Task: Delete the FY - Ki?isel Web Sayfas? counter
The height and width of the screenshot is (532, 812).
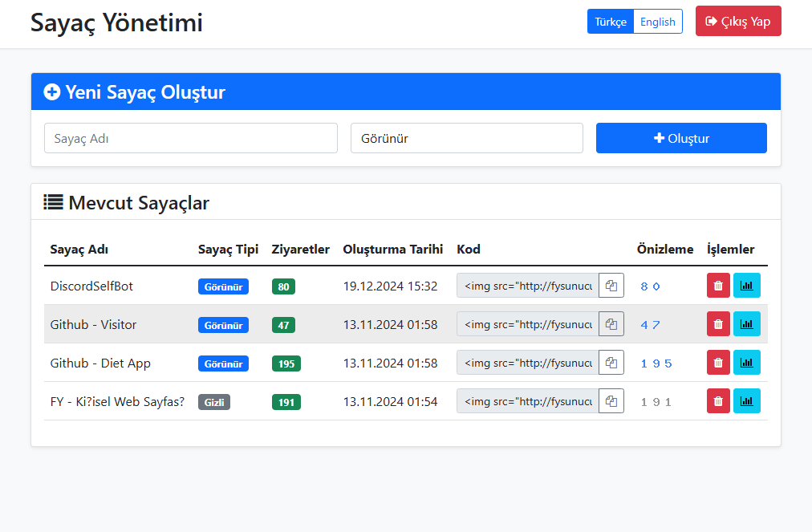Action: (718, 401)
